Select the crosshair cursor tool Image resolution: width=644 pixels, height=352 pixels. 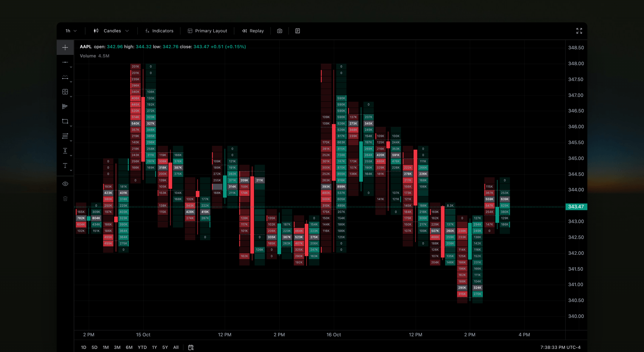click(x=65, y=47)
